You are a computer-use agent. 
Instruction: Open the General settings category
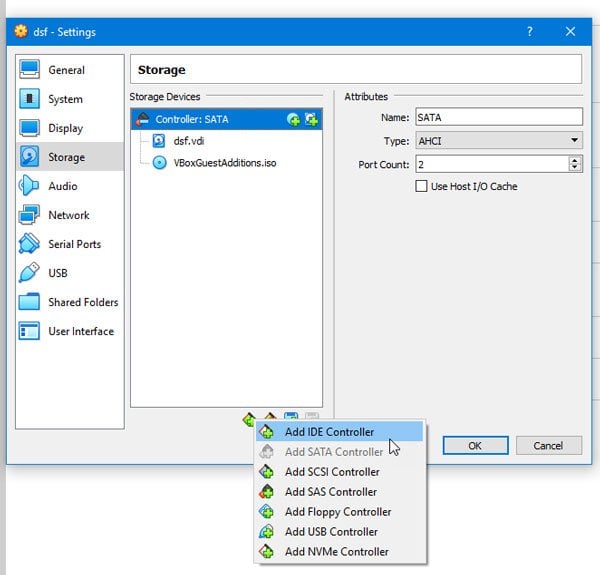pos(70,70)
